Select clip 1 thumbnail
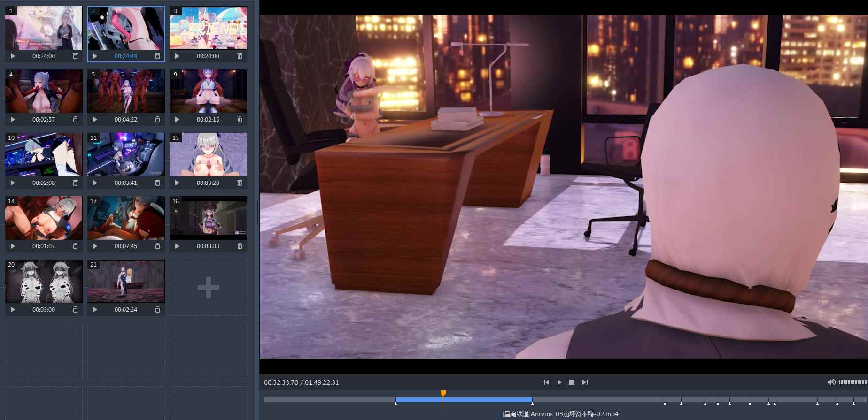Screen dimensions: 868x420 coord(44,28)
